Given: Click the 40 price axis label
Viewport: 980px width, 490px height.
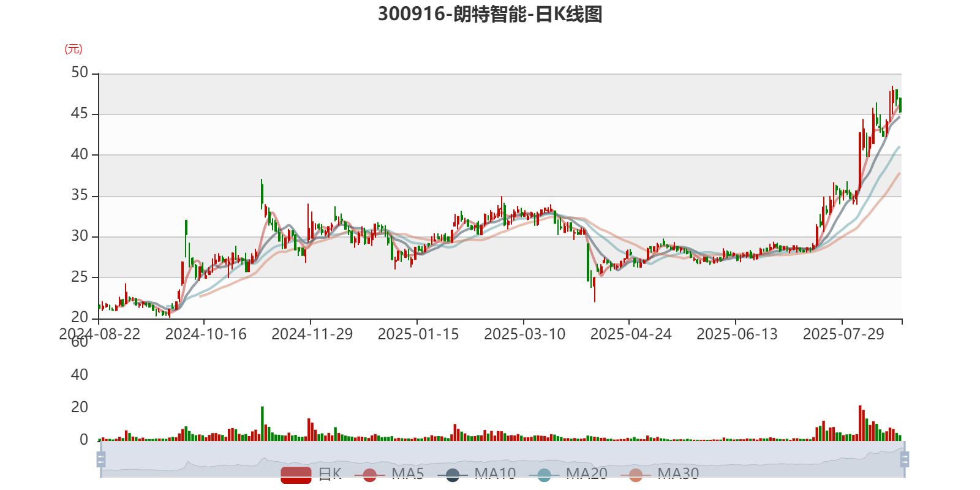Looking at the screenshot, I should click(x=80, y=154).
